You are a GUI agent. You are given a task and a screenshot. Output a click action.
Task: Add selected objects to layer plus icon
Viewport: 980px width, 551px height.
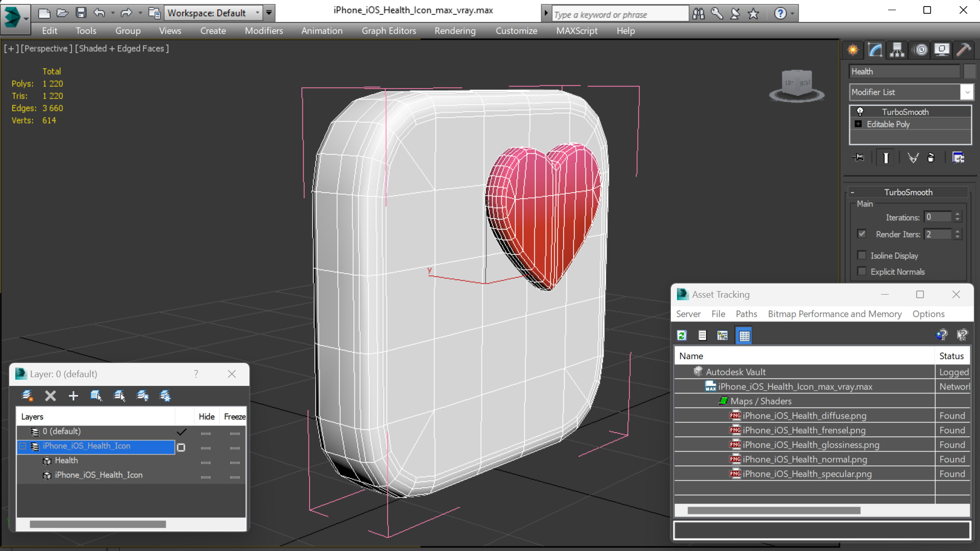(x=73, y=396)
